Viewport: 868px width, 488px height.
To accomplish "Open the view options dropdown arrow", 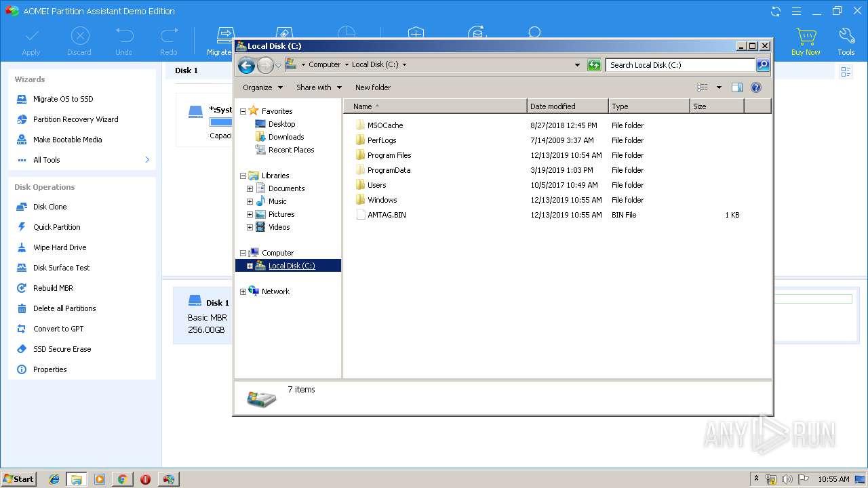I will [719, 87].
